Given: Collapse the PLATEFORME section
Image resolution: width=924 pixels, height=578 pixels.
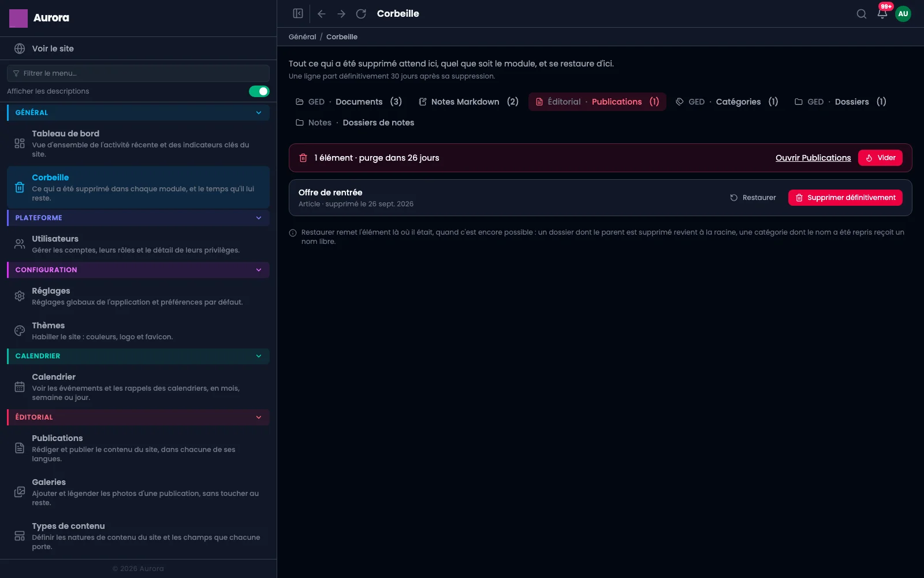Looking at the screenshot, I should coord(138,218).
